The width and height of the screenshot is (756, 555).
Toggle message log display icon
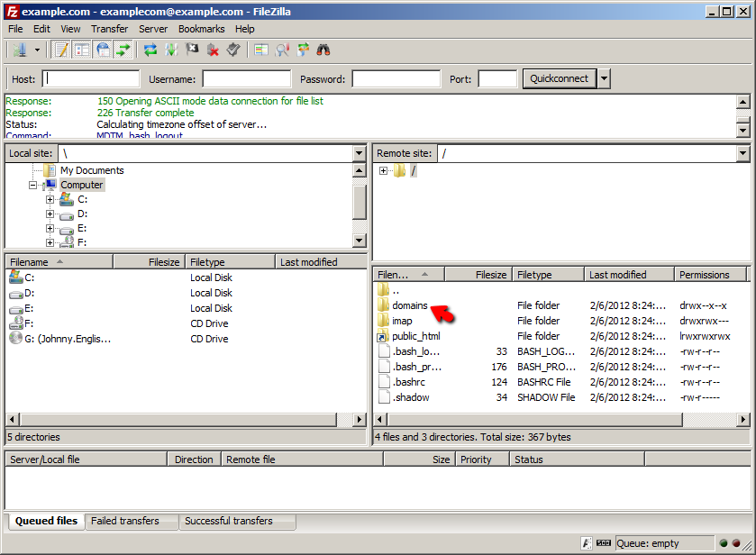point(61,50)
